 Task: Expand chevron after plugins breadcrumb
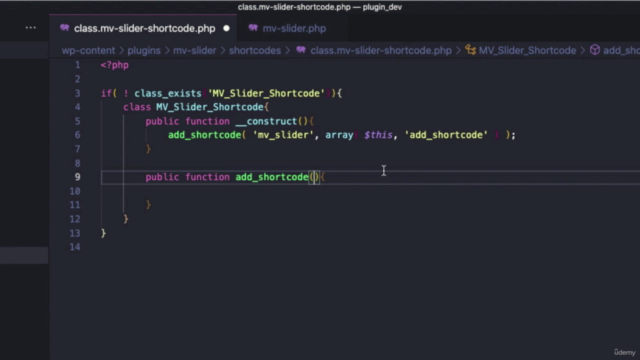(x=167, y=51)
